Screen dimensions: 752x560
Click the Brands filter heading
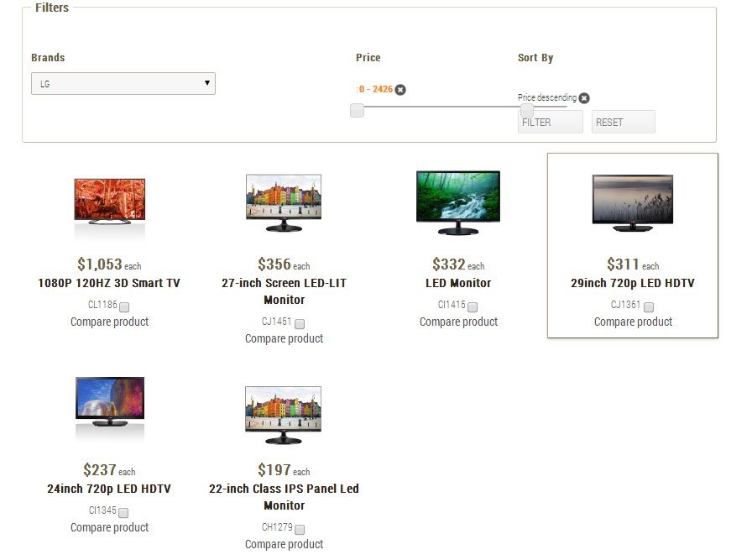48,58
